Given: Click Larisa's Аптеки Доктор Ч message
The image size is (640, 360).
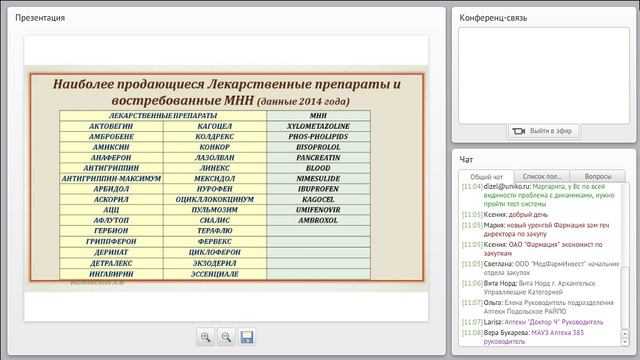Looking at the screenshot, I should 533,322.
